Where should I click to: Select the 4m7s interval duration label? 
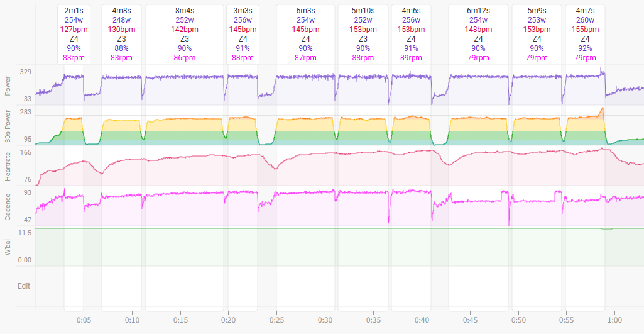click(586, 10)
